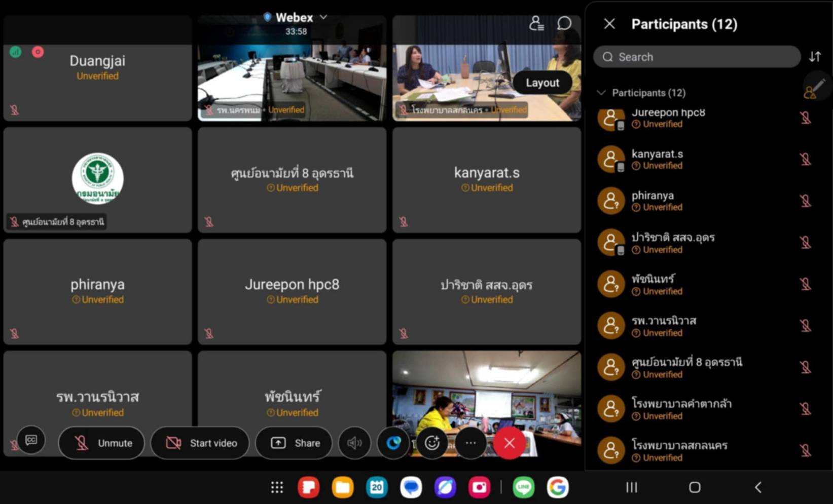Toggle mute for รพ.วานรนิวาส in list
This screenshot has width=833, height=504.
point(805,326)
